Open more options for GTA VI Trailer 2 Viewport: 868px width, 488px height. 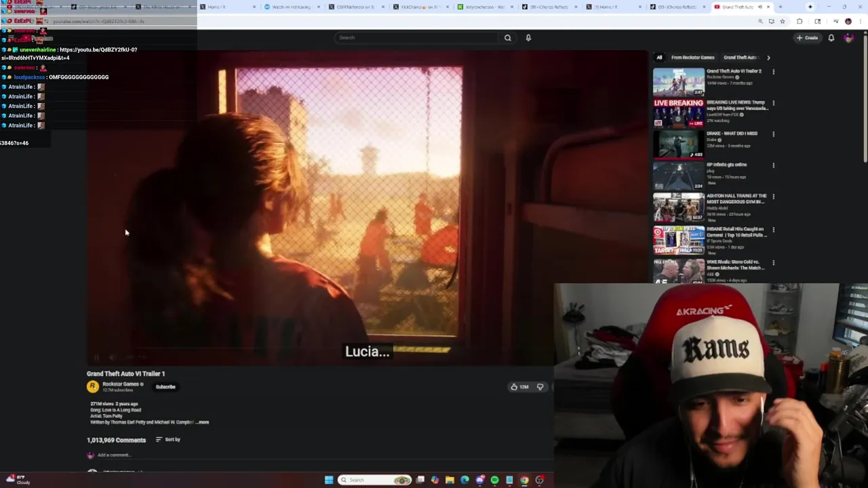click(x=773, y=72)
